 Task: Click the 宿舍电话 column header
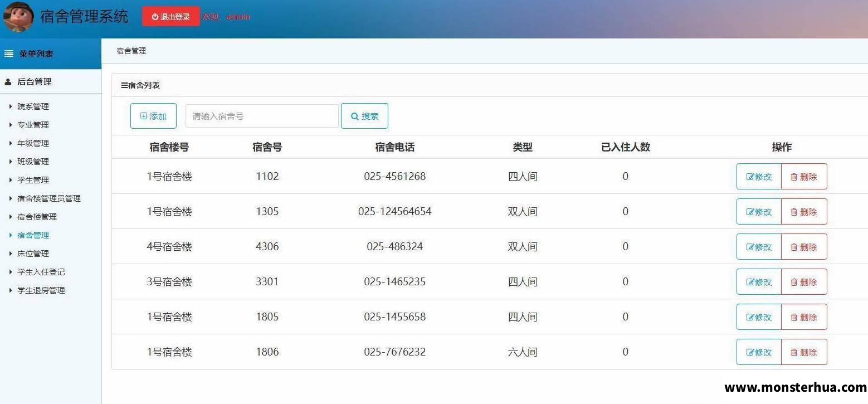395,147
